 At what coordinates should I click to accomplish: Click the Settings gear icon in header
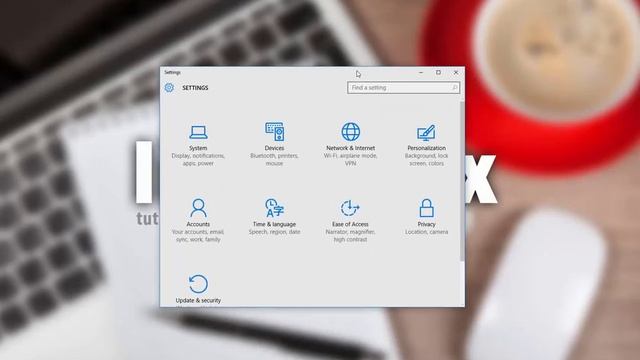click(x=169, y=87)
